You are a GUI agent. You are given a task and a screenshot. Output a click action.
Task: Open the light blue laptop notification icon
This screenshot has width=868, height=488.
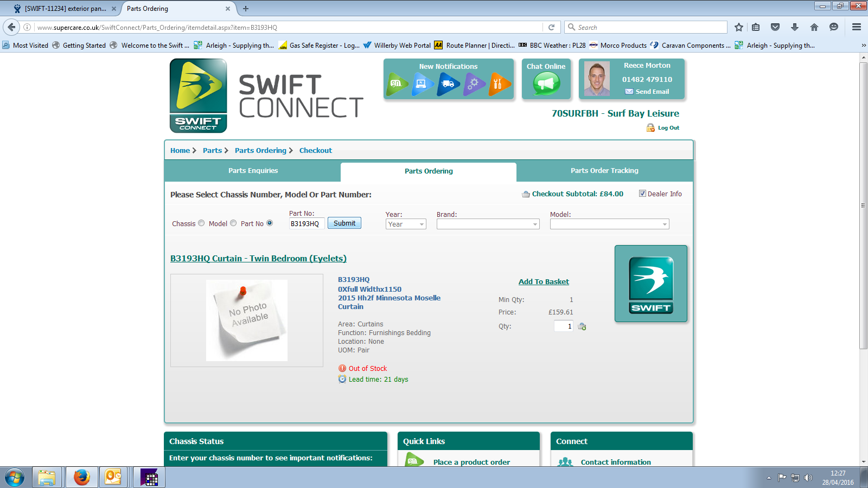[x=423, y=85]
